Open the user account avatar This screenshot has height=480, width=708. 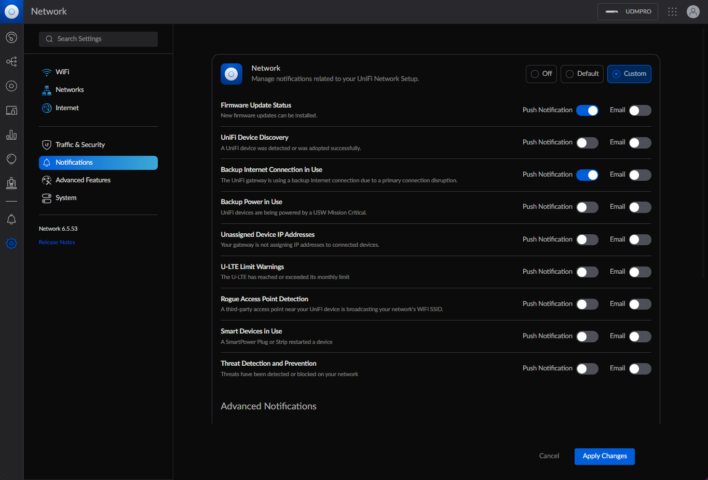(x=693, y=11)
